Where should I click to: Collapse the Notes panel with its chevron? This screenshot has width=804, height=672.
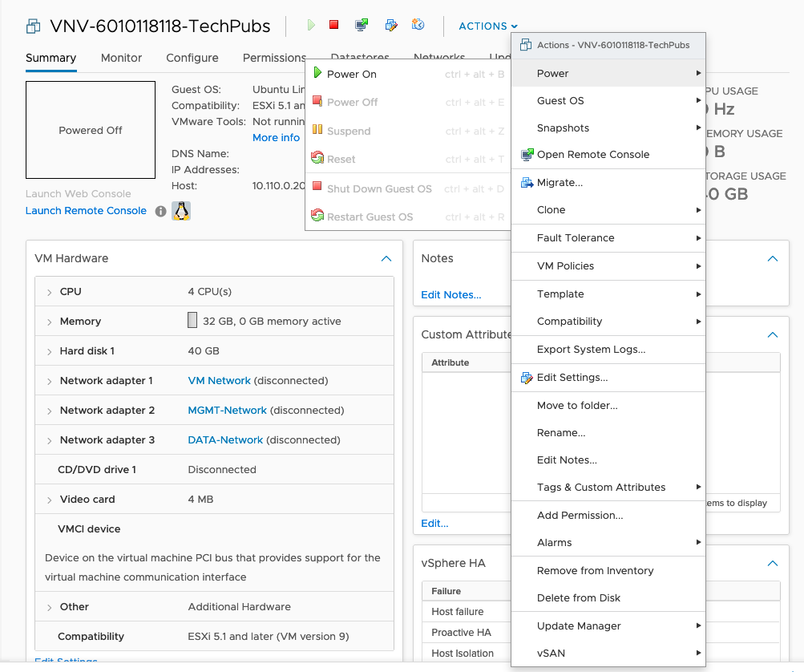pyautogui.click(x=772, y=258)
